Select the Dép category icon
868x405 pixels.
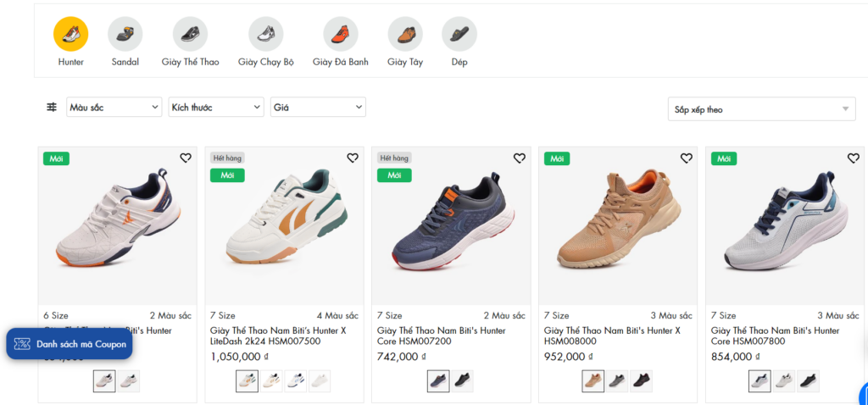459,34
